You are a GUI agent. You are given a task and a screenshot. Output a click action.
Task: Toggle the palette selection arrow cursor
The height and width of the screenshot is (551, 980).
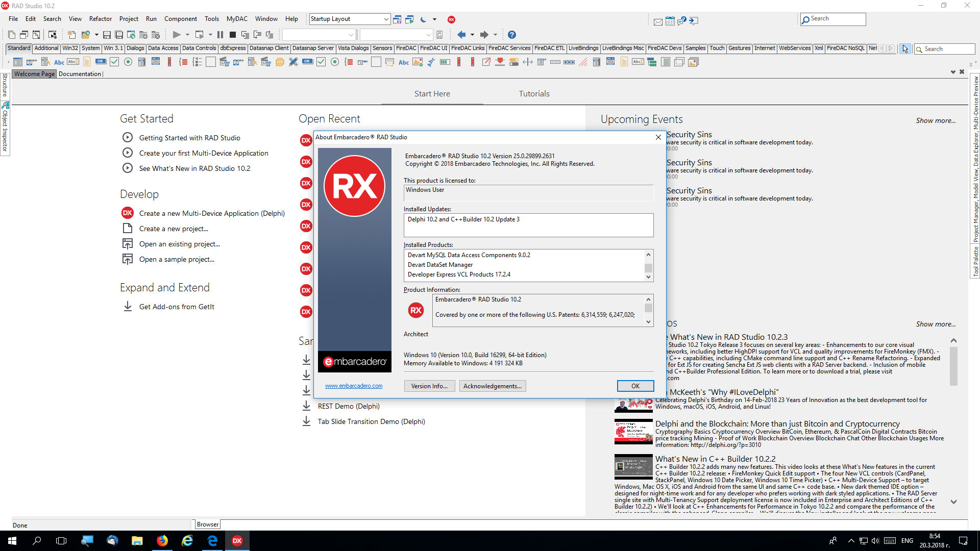click(x=905, y=48)
